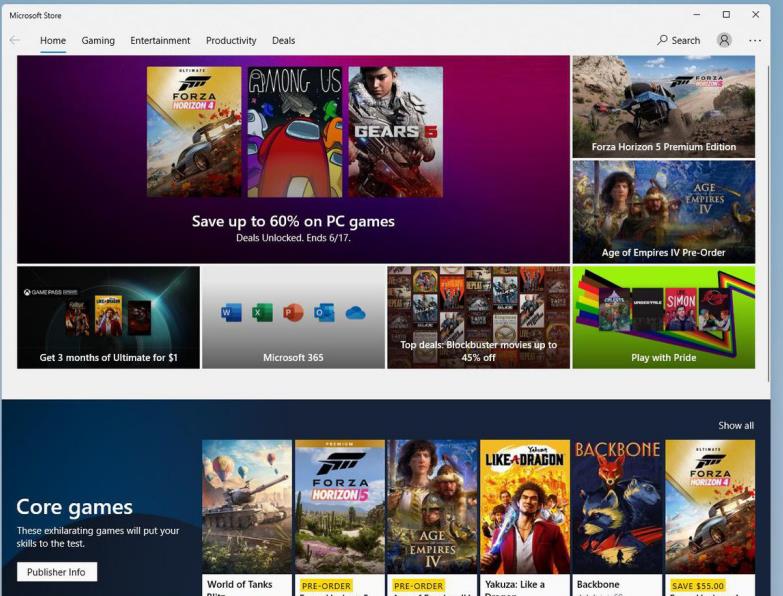
Task: Click the Word icon in Microsoft 365 tile
Action: point(231,313)
